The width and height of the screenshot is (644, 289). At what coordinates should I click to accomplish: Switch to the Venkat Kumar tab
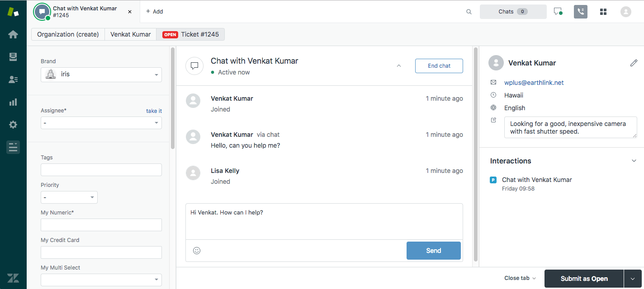point(130,34)
